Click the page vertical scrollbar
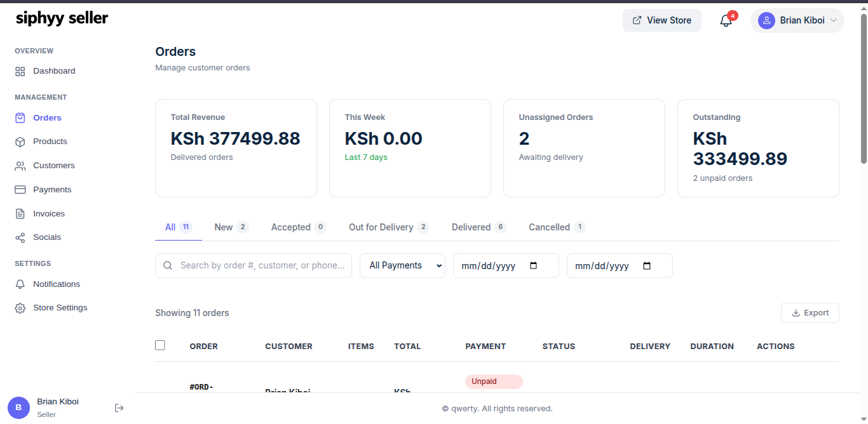 [x=864, y=89]
